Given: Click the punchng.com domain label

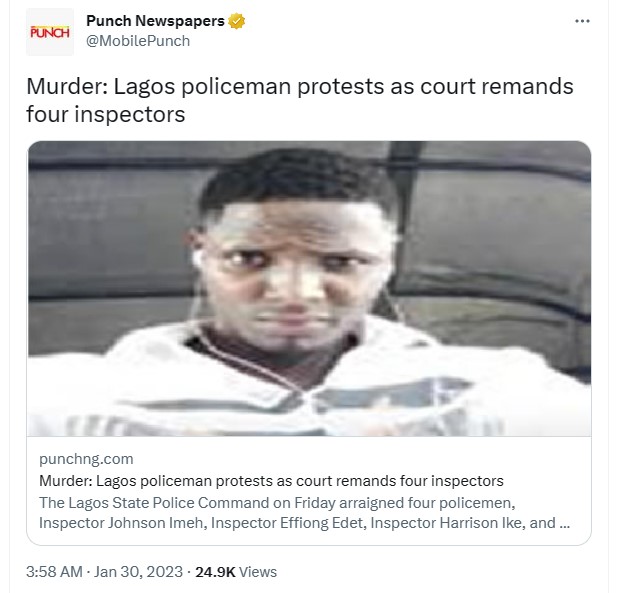Looking at the screenshot, I should pos(86,459).
